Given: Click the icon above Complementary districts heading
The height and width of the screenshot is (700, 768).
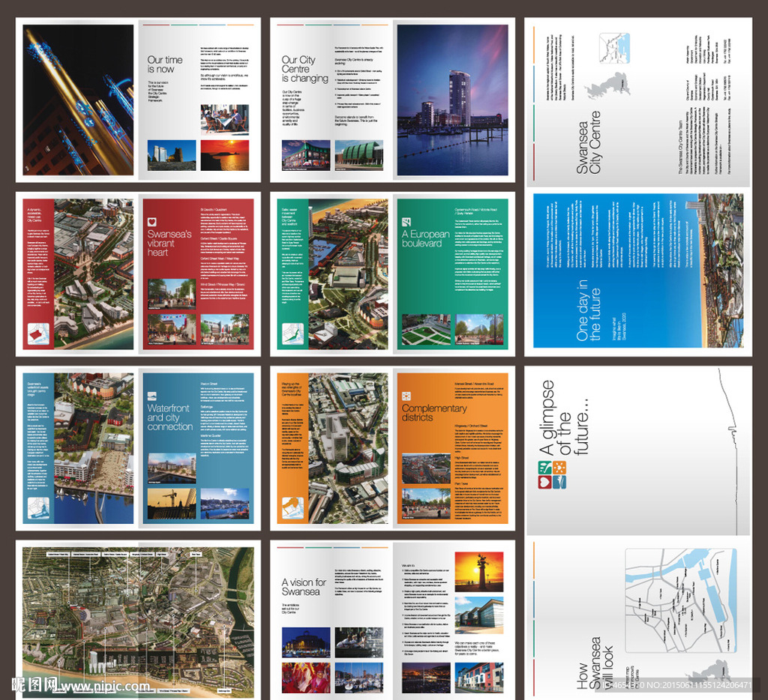Looking at the screenshot, I should point(406,396).
